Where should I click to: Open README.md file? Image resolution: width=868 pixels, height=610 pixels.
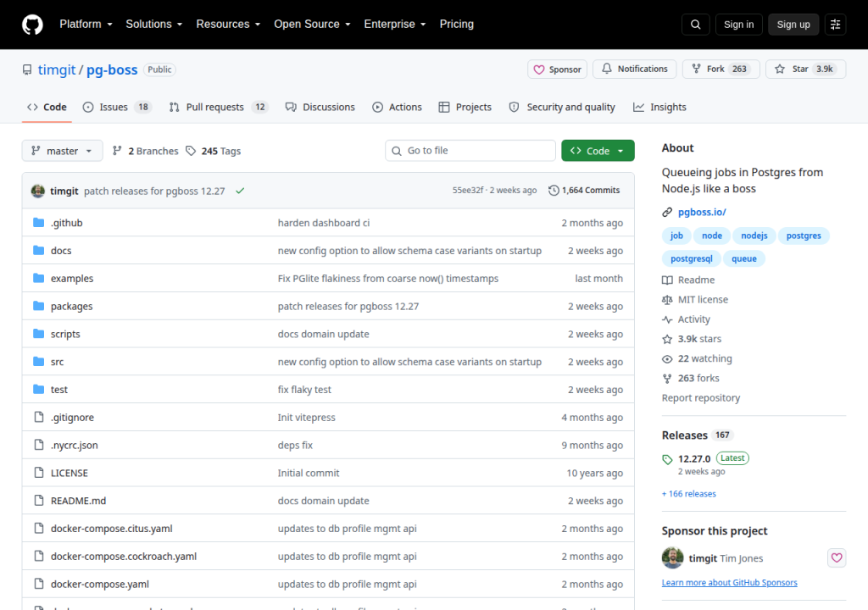coord(78,501)
